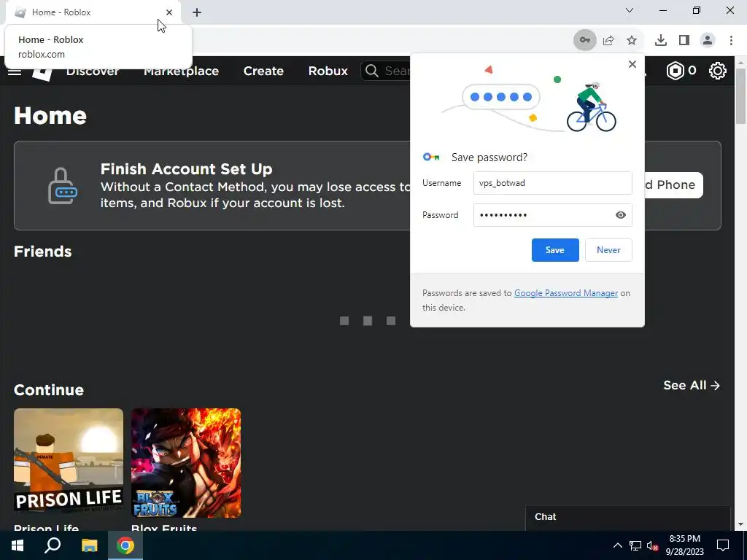Close the Home - Roblox tab
Screen dimensions: 747x560
pos(169,12)
